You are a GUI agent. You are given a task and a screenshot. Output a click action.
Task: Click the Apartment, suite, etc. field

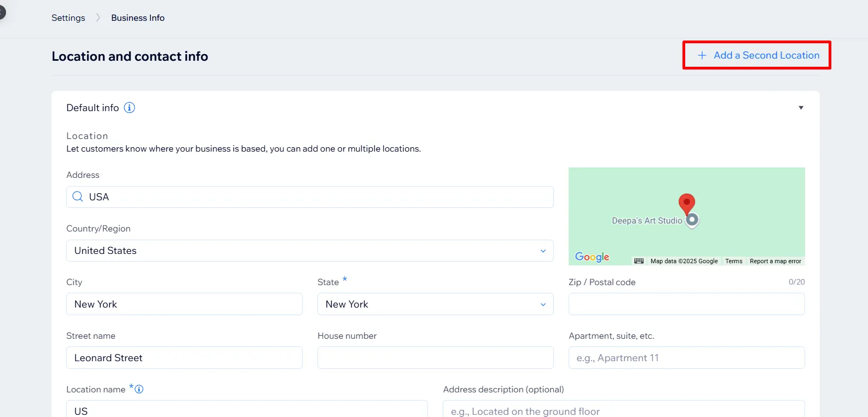(x=686, y=358)
